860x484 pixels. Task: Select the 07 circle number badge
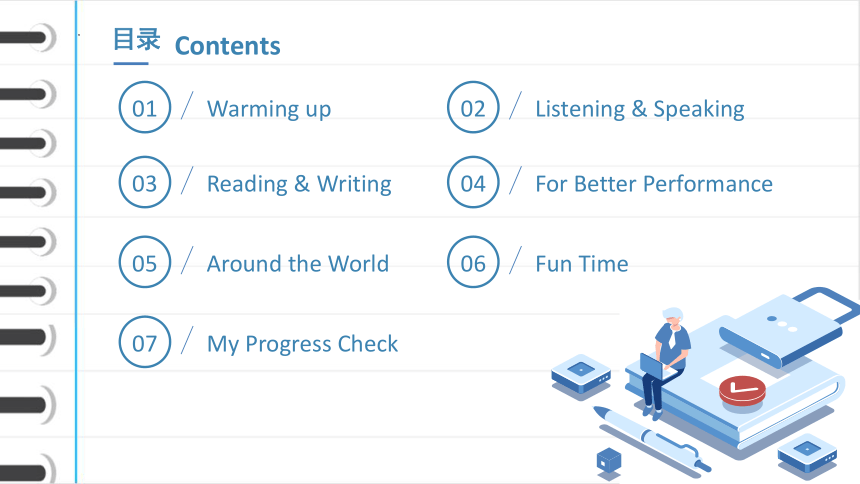click(145, 342)
